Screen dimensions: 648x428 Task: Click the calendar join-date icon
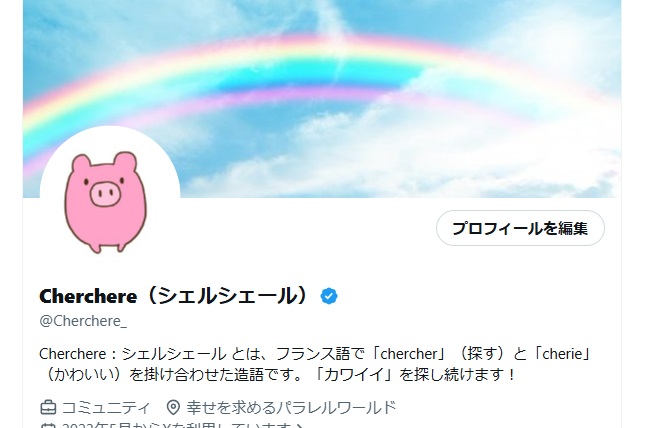[48, 426]
